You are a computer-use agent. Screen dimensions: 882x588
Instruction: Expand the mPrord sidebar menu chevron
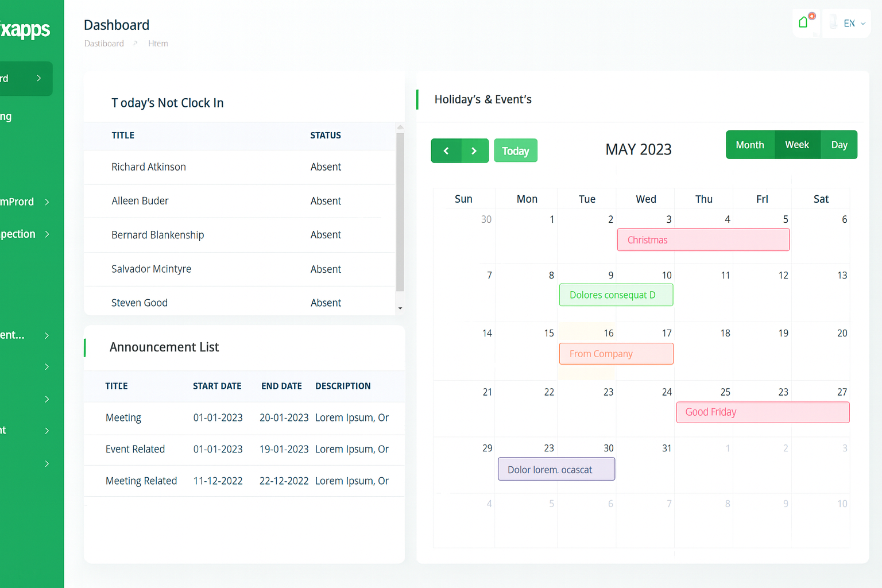click(x=47, y=202)
